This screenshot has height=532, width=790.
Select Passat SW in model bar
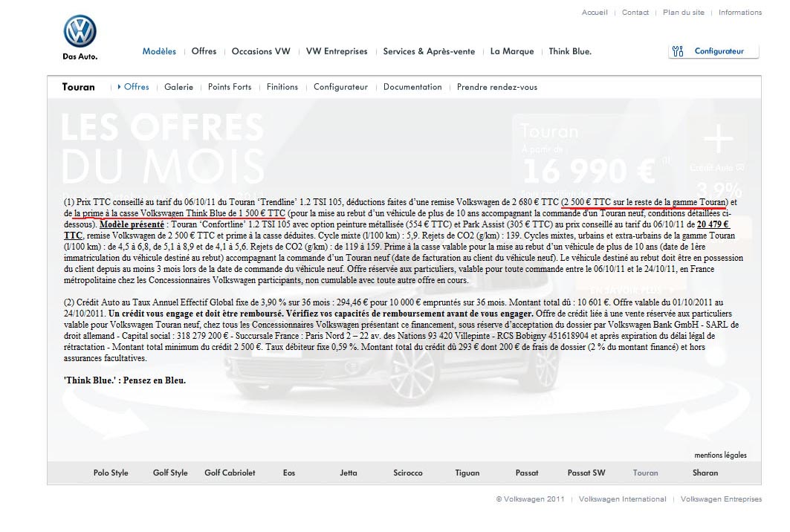click(586, 473)
